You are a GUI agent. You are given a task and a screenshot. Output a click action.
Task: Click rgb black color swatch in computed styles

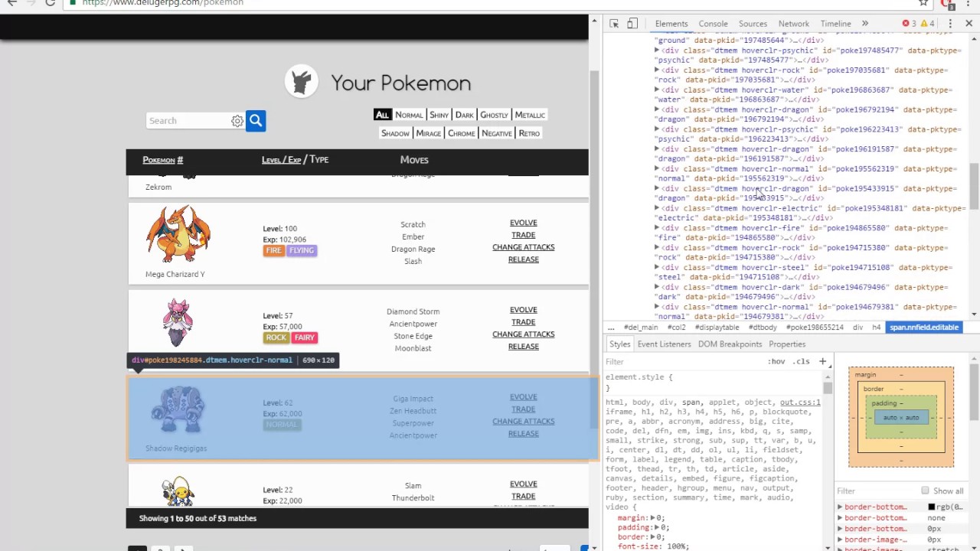point(932,507)
